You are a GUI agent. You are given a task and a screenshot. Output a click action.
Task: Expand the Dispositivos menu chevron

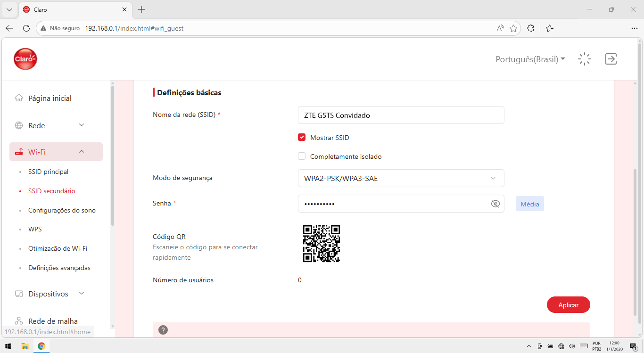[x=82, y=293]
